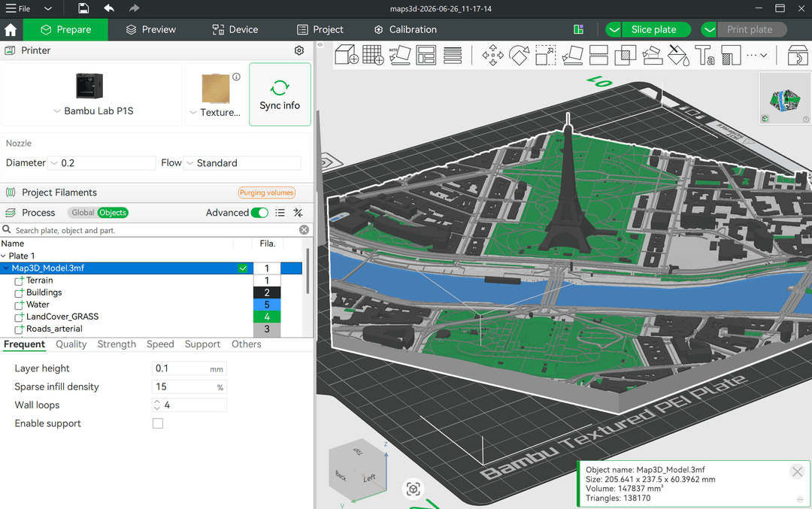The height and width of the screenshot is (509, 812).
Task: Open the Print plate dropdown arrow
Action: pos(710,29)
